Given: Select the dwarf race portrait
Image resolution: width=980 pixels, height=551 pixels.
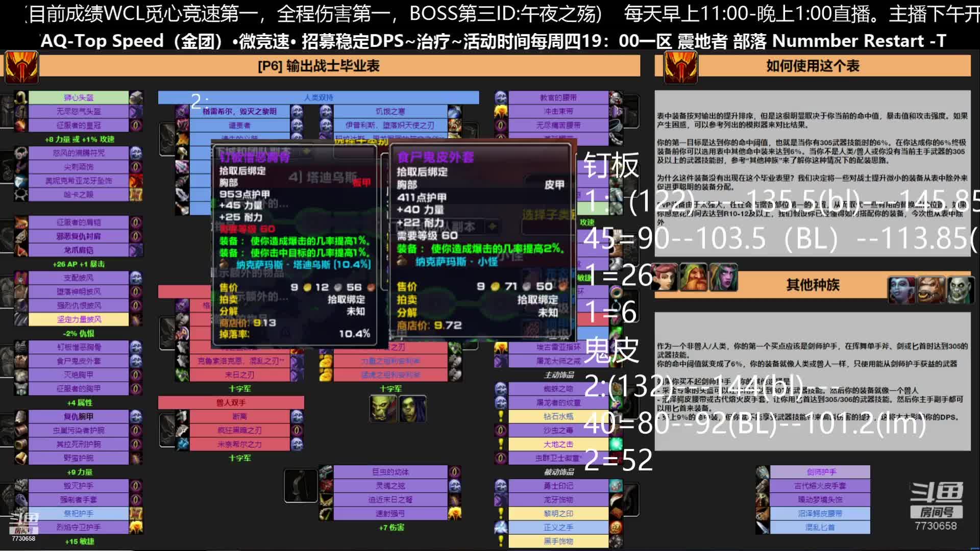Looking at the screenshot, I should pos(694,278).
